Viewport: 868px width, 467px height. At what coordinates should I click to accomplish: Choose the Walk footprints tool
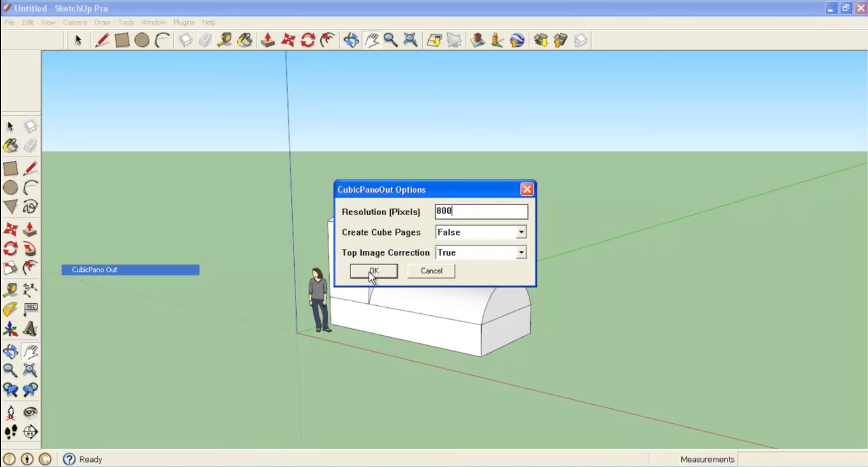(10, 432)
